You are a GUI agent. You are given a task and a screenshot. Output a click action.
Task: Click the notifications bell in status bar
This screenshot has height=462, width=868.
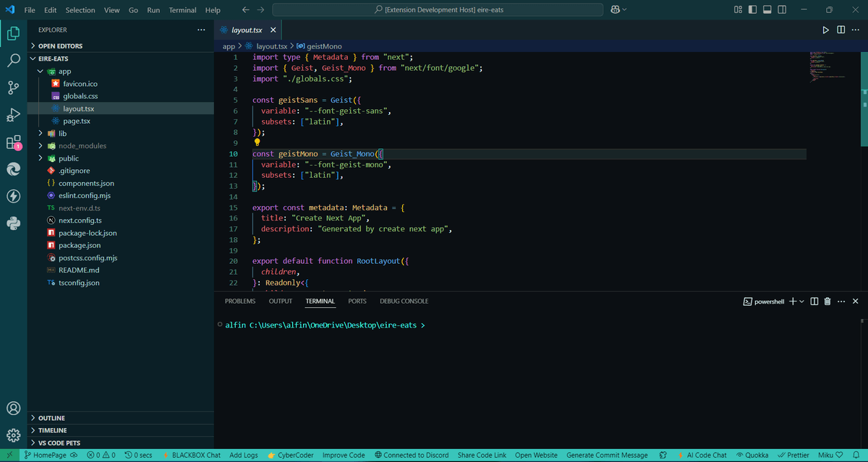pyautogui.click(x=855, y=455)
